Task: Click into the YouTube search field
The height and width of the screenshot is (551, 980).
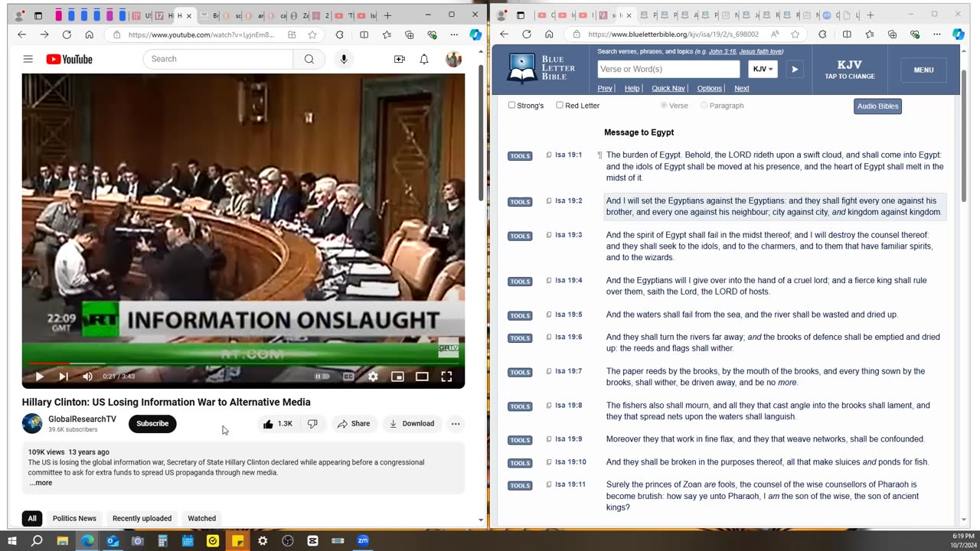Action: [x=218, y=59]
